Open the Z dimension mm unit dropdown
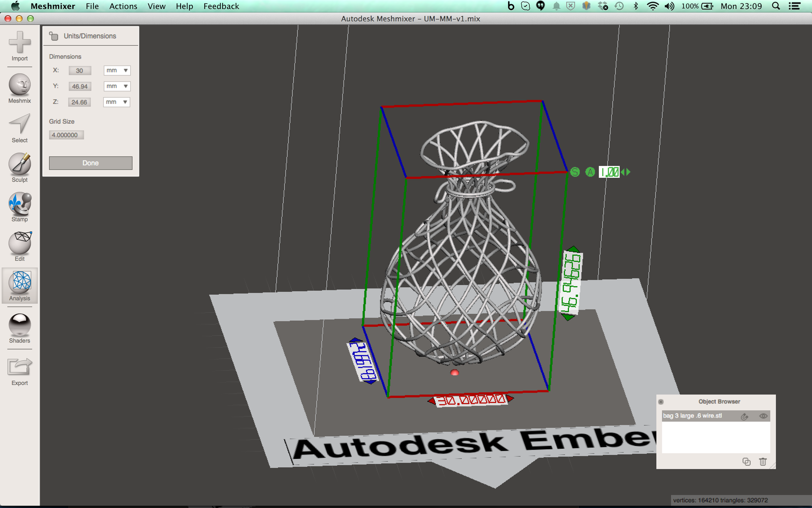The width and height of the screenshot is (812, 508). (116, 102)
